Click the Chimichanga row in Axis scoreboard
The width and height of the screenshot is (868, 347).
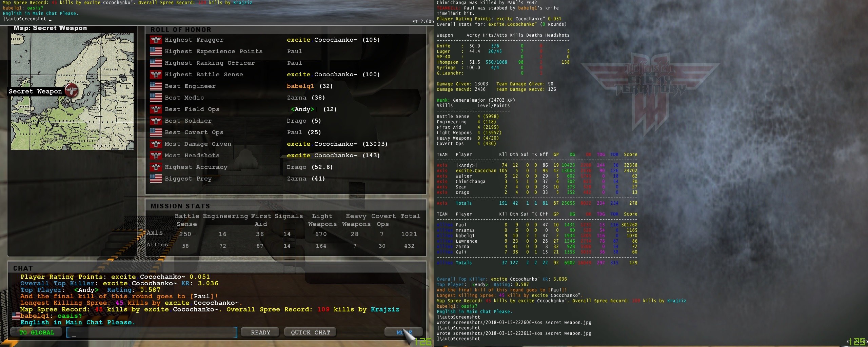(x=537, y=182)
